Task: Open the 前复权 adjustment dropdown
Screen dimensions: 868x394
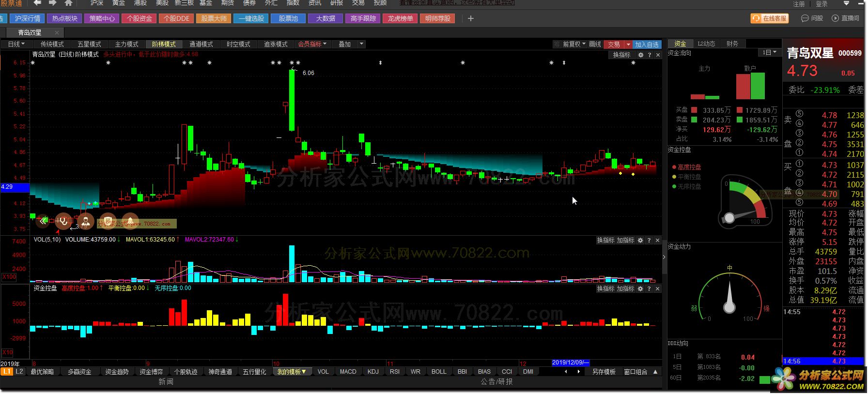Action: point(574,44)
